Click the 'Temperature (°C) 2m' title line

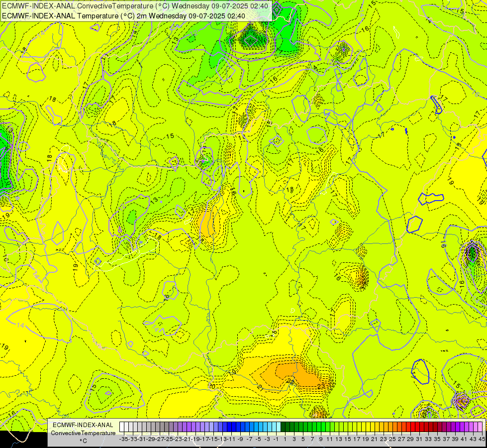[x=123, y=16]
